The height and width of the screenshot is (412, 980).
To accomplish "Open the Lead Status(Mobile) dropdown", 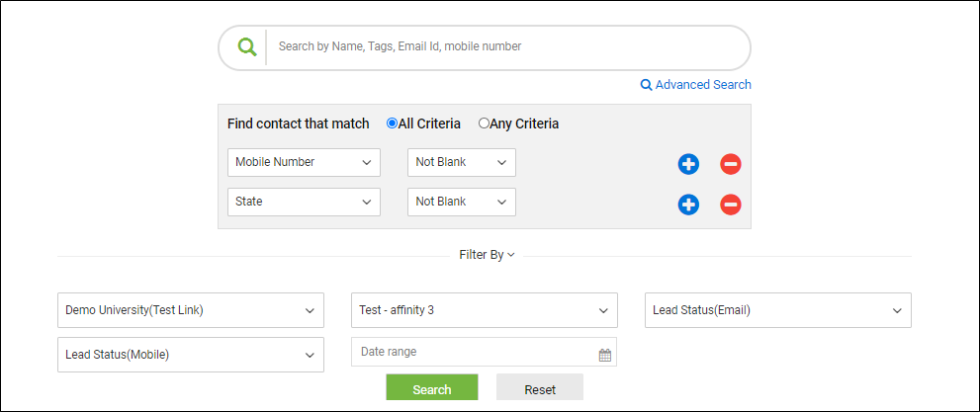I will click(x=191, y=355).
